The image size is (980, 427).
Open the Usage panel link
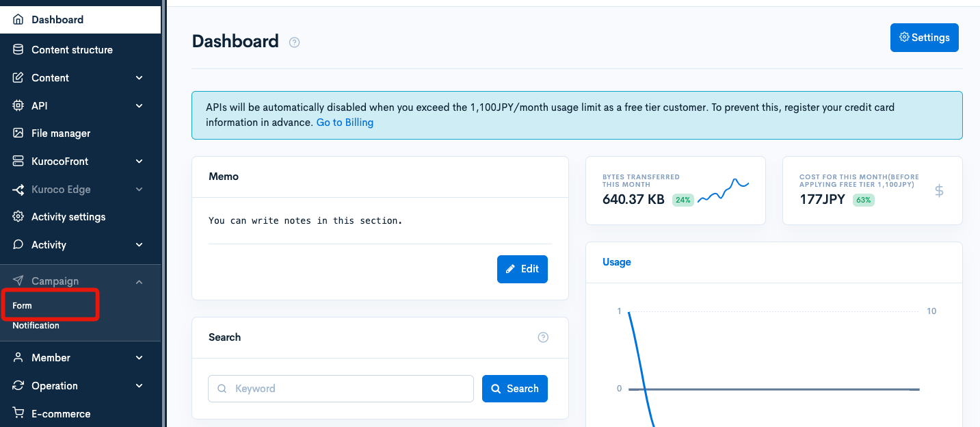click(616, 262)
